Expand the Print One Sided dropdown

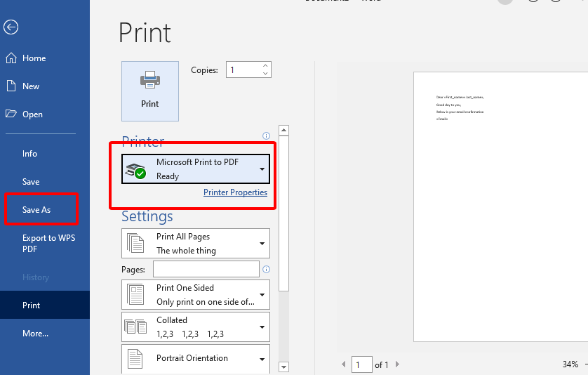pos(196,295)
